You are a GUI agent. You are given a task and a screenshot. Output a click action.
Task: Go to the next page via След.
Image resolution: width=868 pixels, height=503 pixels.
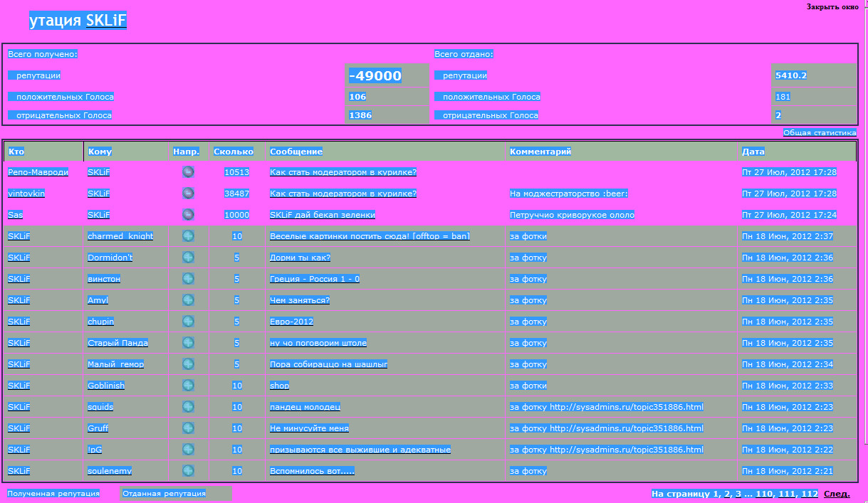pyautogui.click(x=837, y=493)
